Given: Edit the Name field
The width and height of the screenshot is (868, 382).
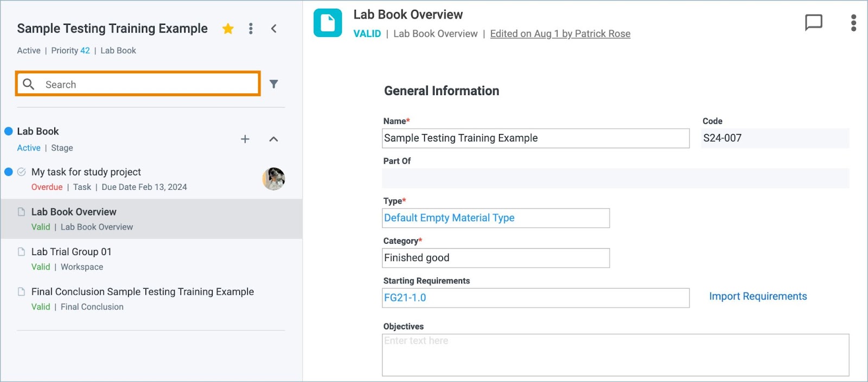Looking at the screenshot, I should (536, 138).
